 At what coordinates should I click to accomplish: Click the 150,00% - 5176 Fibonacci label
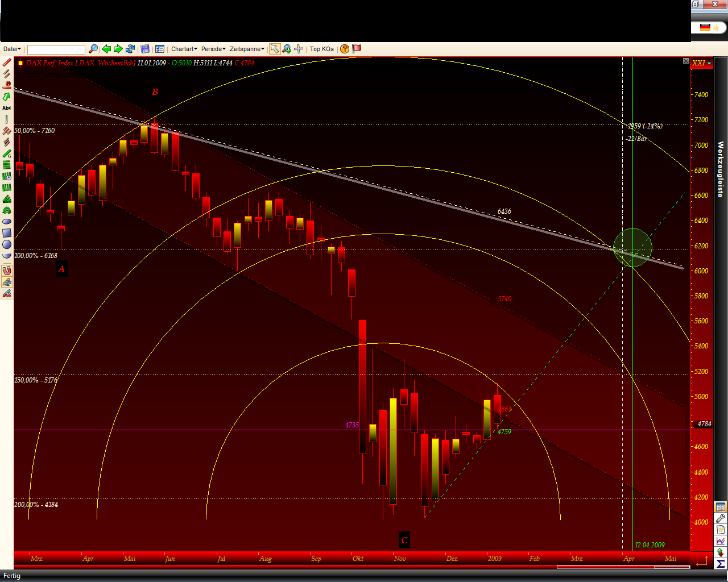[x=36, y=380]
